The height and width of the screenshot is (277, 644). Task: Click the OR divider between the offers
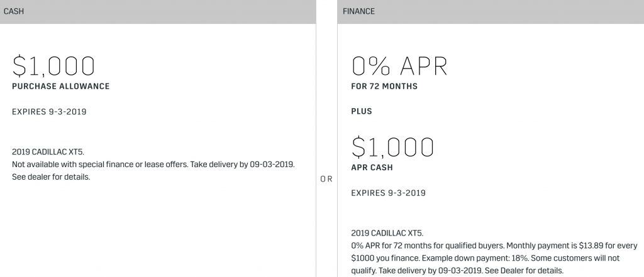click(x=326, y=180)
